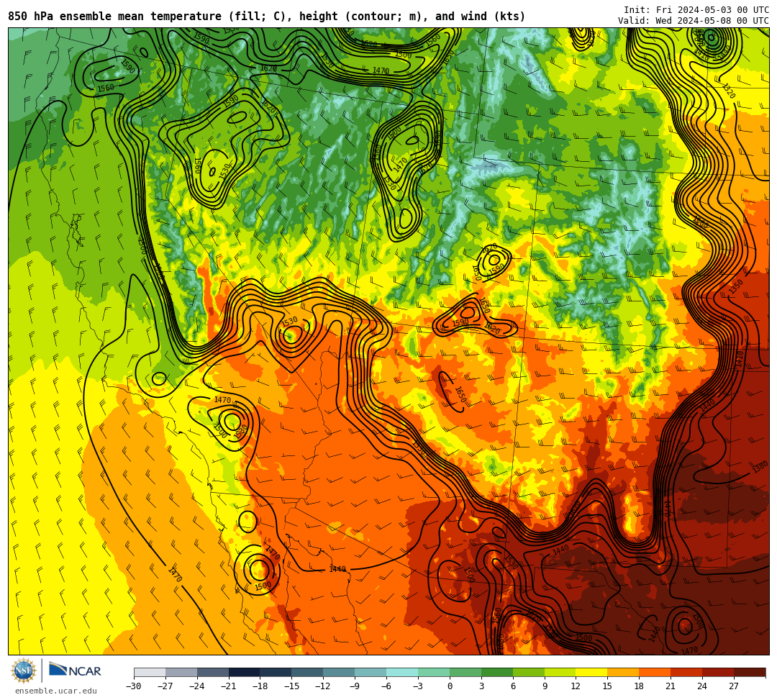Pick the colorbar swatch between −27 and −24
Screen dimensions: 777x700
coord(181,673)
